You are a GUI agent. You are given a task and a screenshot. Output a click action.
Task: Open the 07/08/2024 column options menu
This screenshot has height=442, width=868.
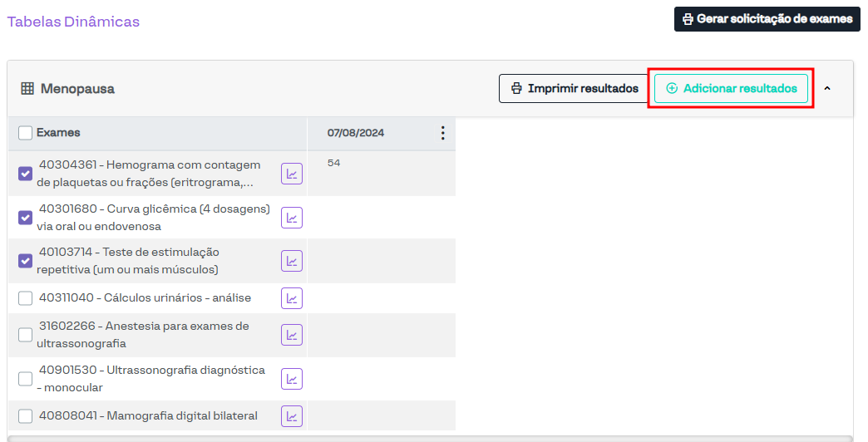click(442, 133)
